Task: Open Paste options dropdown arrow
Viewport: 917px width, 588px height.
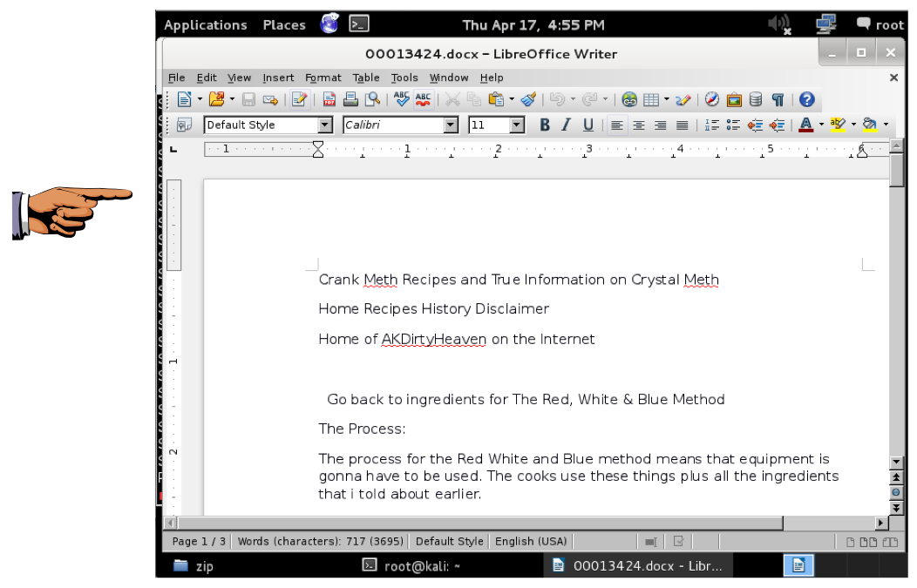Action: [511, 99]
